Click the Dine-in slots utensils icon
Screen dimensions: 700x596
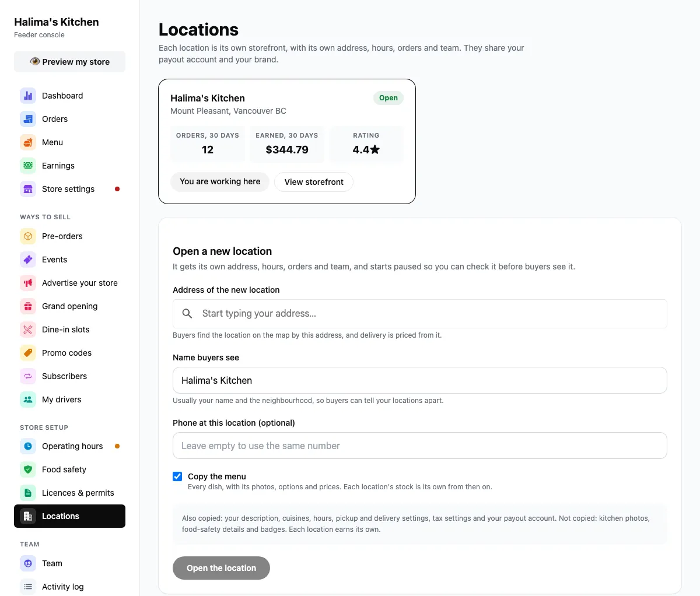pos(28,329)
